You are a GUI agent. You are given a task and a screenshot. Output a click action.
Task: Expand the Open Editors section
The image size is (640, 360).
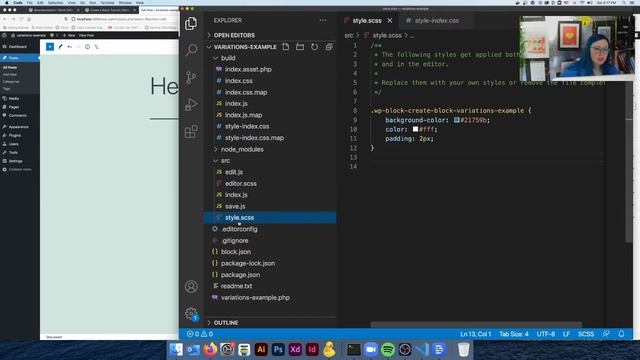270,36
